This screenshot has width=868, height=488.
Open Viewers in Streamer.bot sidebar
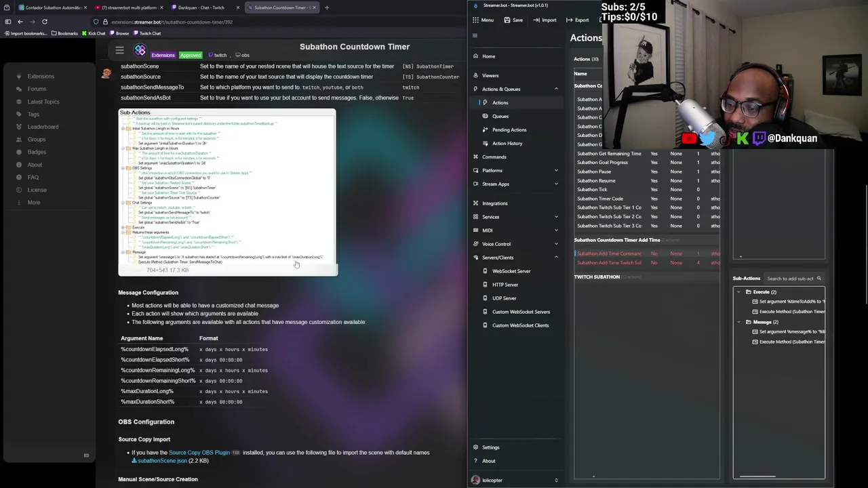490,75
